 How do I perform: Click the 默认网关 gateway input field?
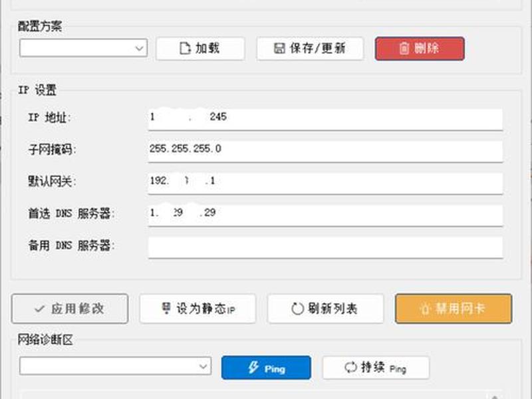[325, 184]
